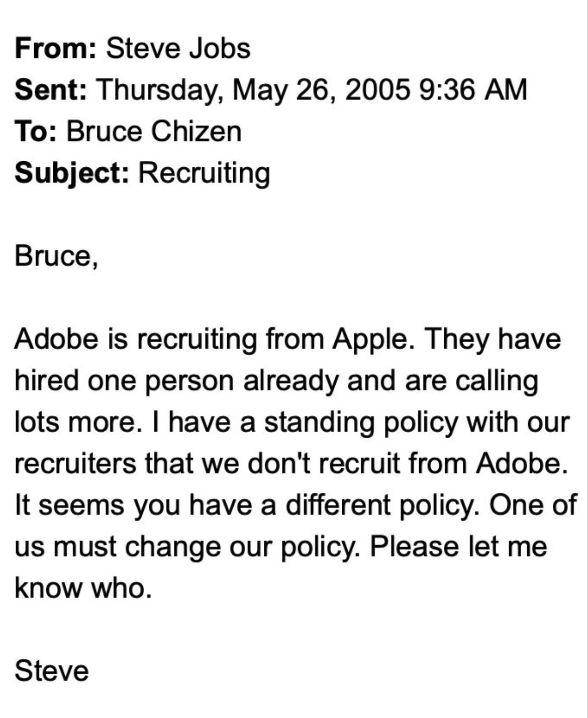Viewport: 588px width, 718px height.
Task: Click the words Please let me
Action: [x=458, y=546]
